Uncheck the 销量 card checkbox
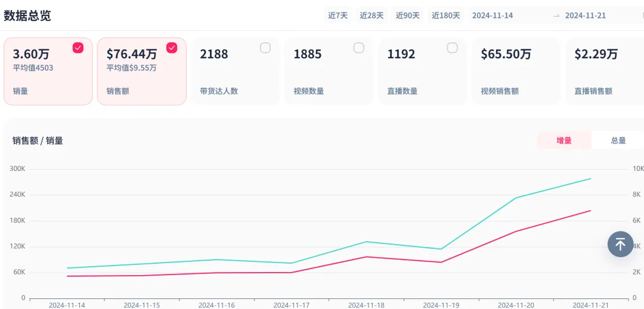The width and height of the screenshot is (644, 309). click(x=78, y=48)
